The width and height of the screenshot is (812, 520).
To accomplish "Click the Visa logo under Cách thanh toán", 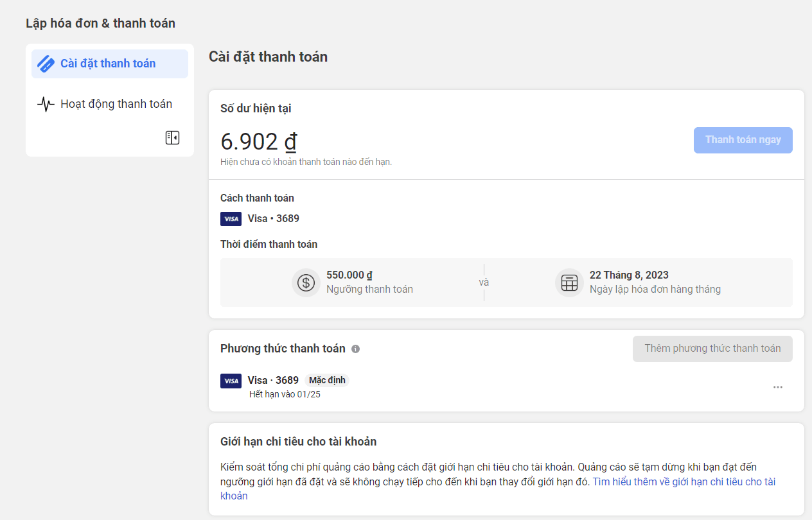I will pos(231,219).
